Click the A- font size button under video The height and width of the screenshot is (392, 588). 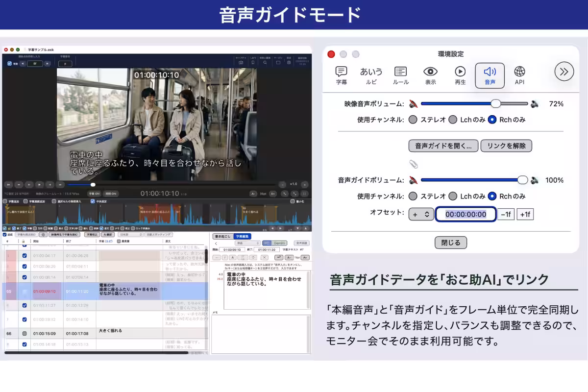253,194
